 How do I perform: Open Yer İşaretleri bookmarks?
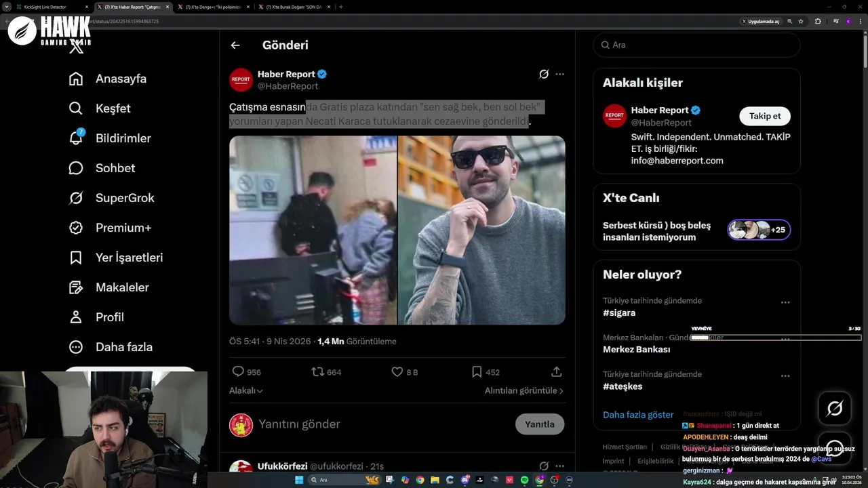[x=116, y=258]
